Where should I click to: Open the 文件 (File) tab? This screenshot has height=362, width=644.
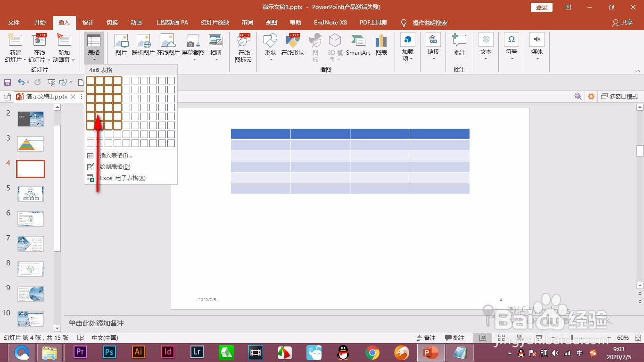click(14, 23)
